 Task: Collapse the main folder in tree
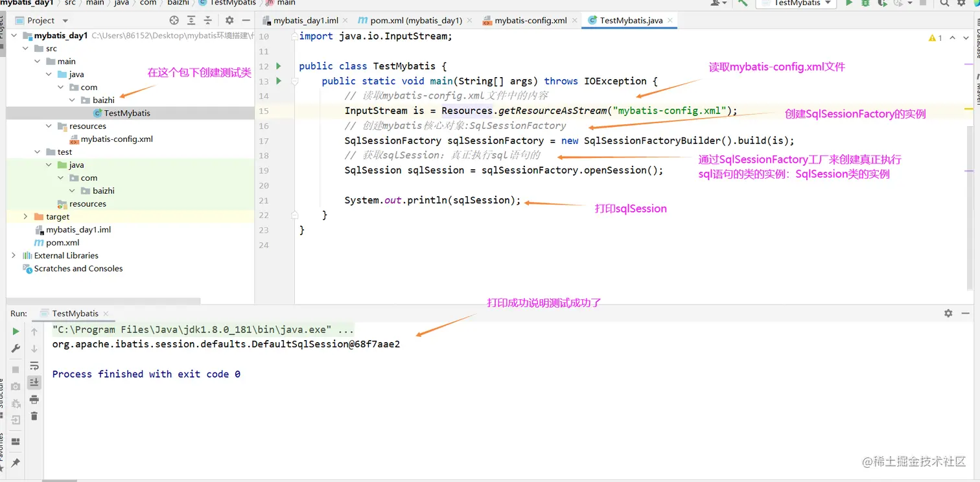pyautogui.click(x=37, y=62)
